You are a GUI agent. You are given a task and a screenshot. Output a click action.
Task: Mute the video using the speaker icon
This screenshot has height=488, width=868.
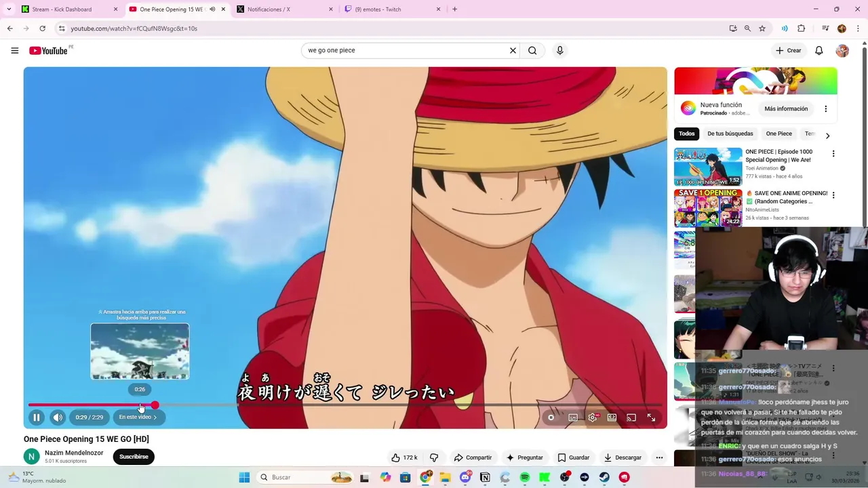(x=58, y=418)
